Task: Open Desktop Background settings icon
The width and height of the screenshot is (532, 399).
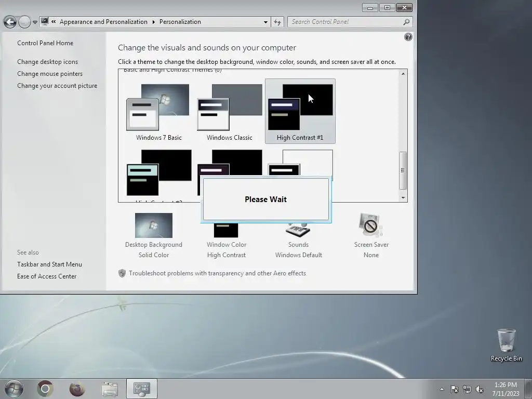Action: tap(153, 225)
